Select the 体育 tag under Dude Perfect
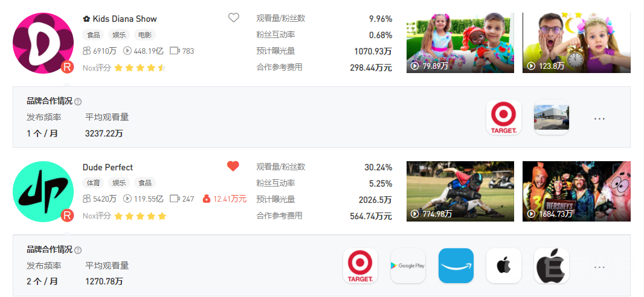 [94, 183]
